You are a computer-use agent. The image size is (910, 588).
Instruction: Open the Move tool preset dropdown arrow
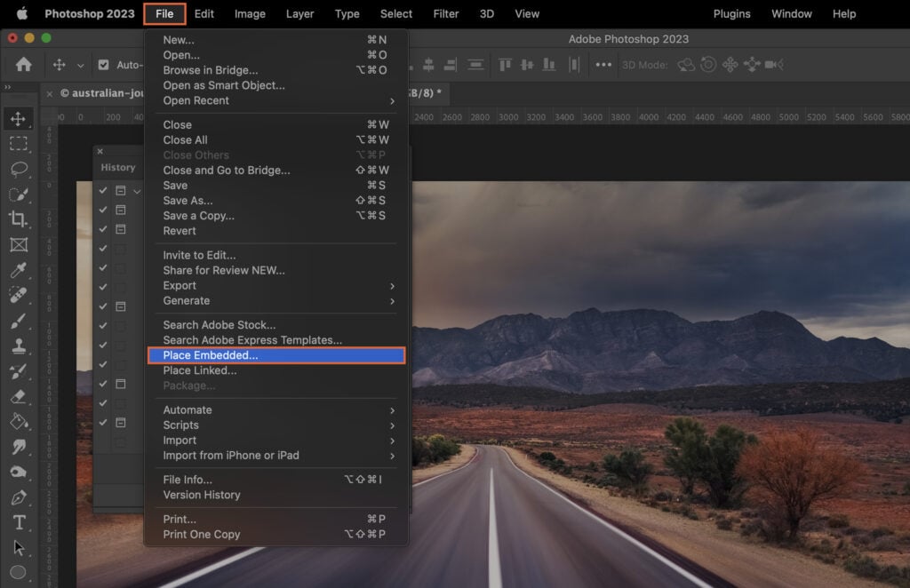tap(81, 65)
